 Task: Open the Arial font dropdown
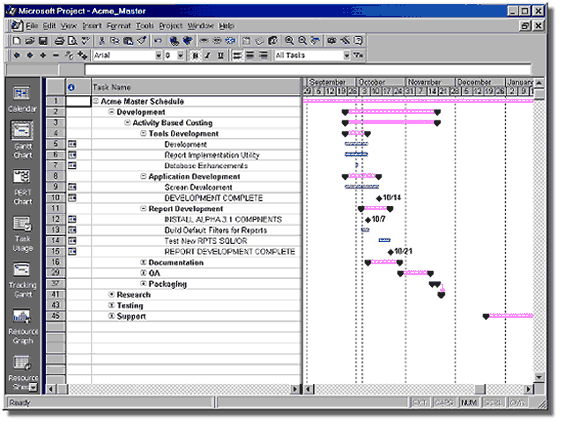(158, 55)
